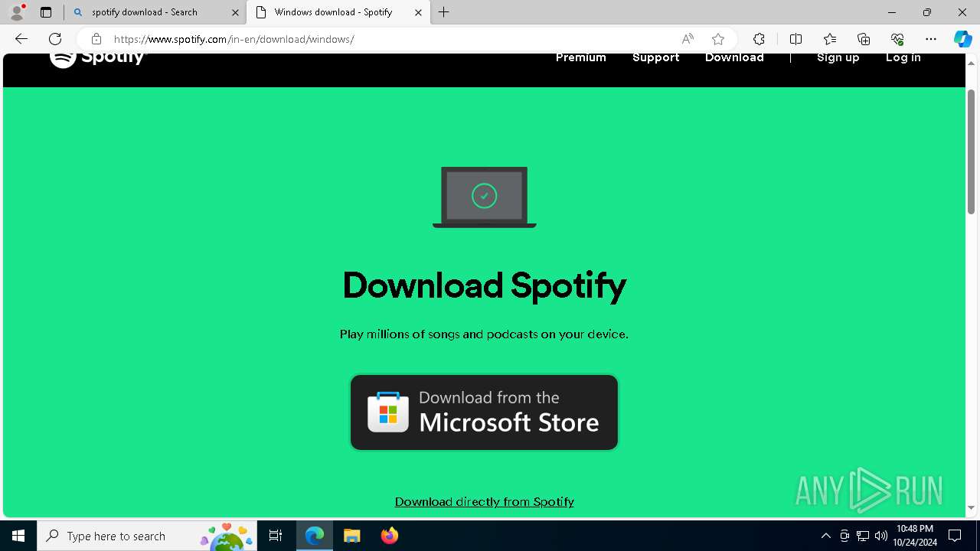View site information lock icon
The width and height of the screenshot is (980, 551).
tap(96, 39)
